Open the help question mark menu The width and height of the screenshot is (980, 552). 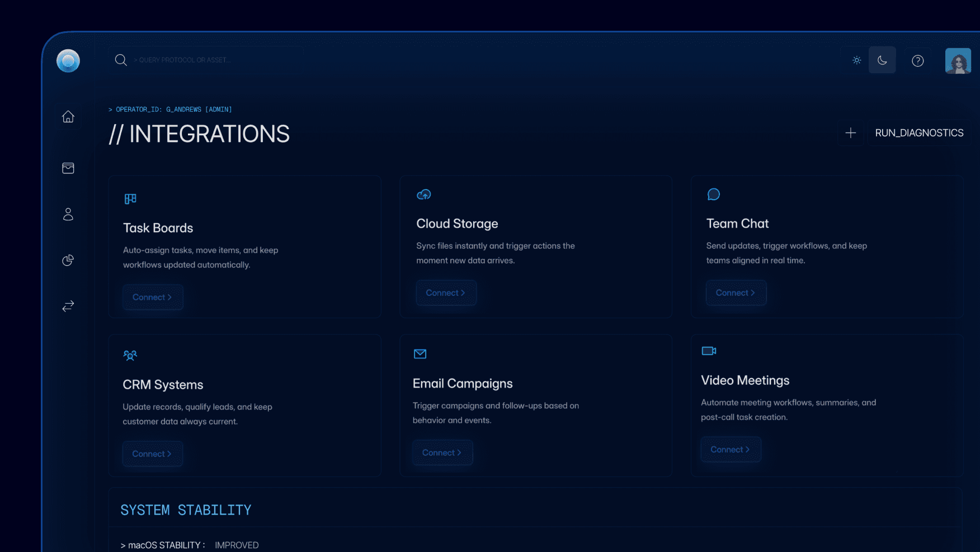coord(917,60)
